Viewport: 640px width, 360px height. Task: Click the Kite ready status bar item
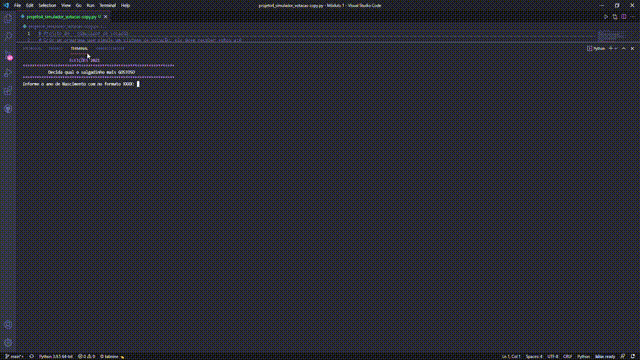point(605,356)
